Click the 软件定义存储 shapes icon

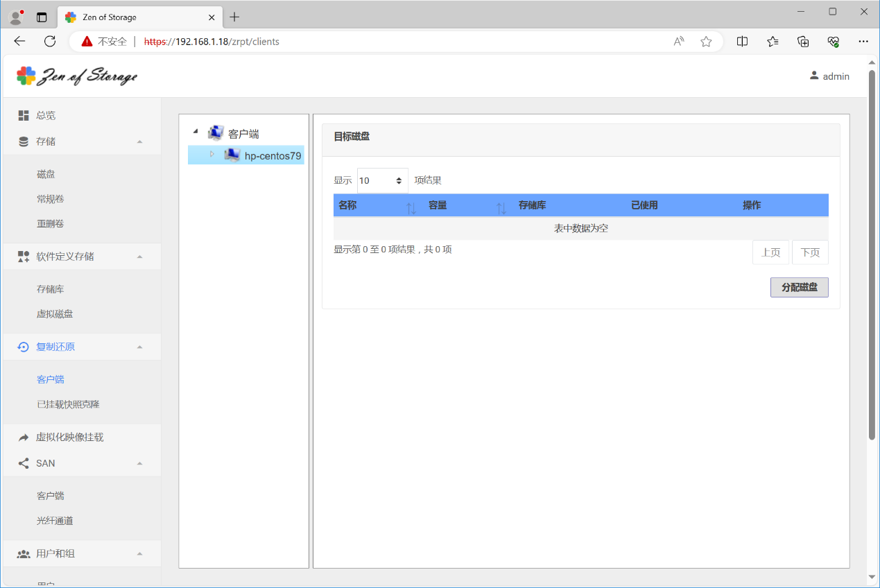click(24, 257)
